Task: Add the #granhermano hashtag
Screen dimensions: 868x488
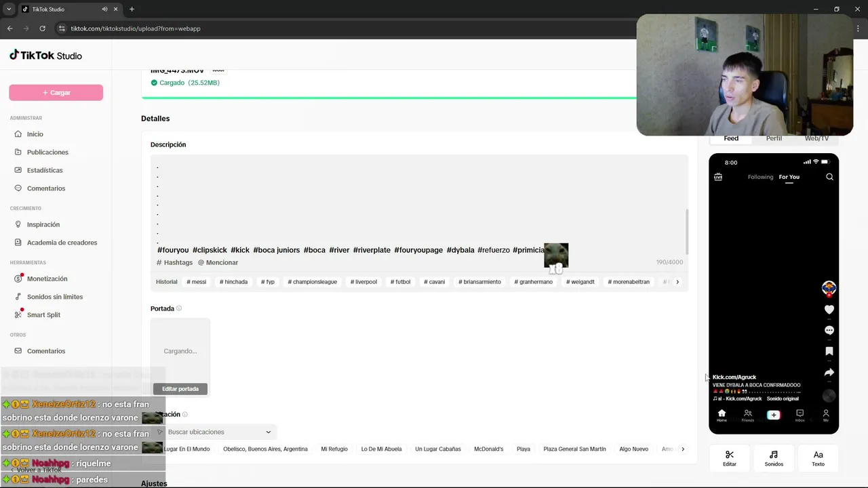Action: [x=534, y=282]
